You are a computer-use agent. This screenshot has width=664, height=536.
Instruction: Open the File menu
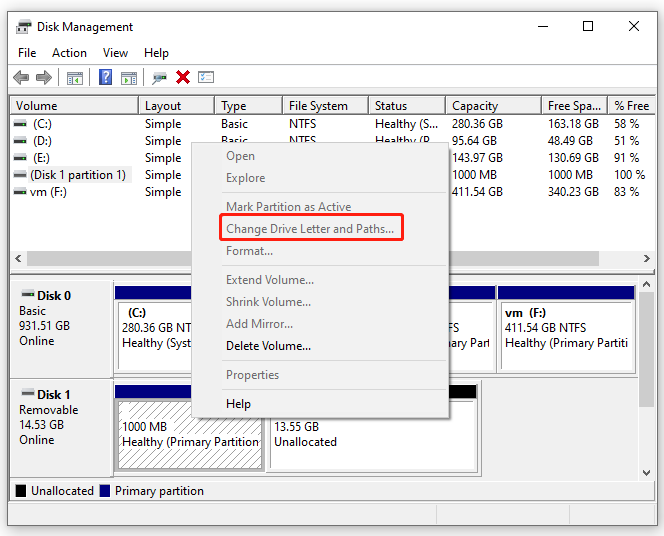point(27,53)
